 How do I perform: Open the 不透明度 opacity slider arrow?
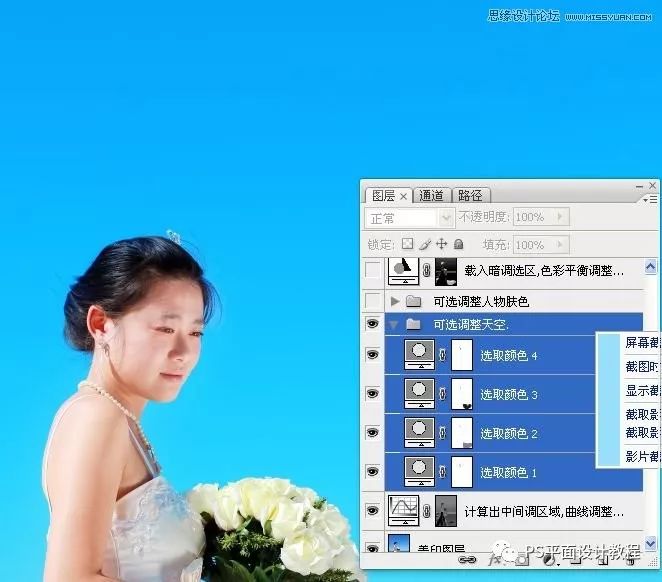click(x=561, y=217)
